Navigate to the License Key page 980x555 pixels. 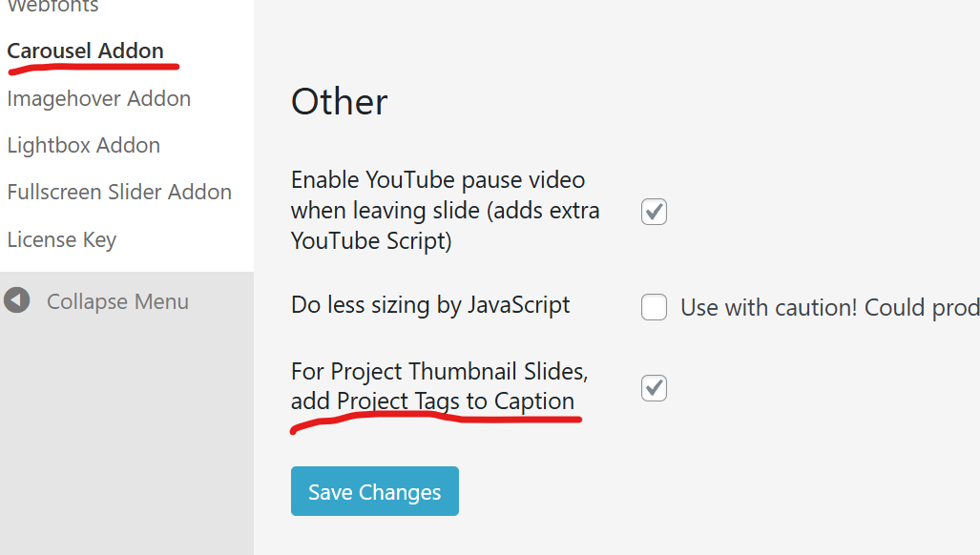pos(61,239)
